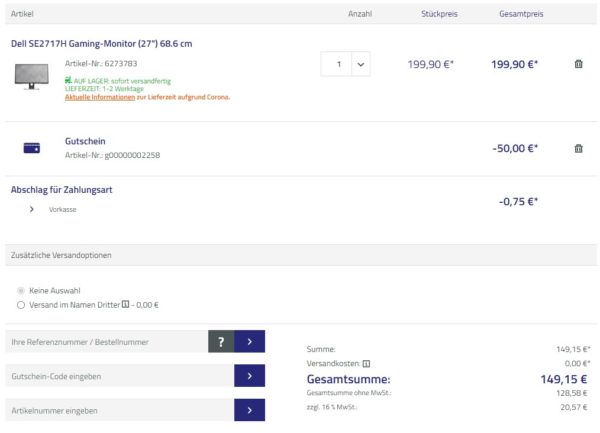Delete the Dell monitor from the cart
This screenshot has width=600, height=433.
pos(578,64)
